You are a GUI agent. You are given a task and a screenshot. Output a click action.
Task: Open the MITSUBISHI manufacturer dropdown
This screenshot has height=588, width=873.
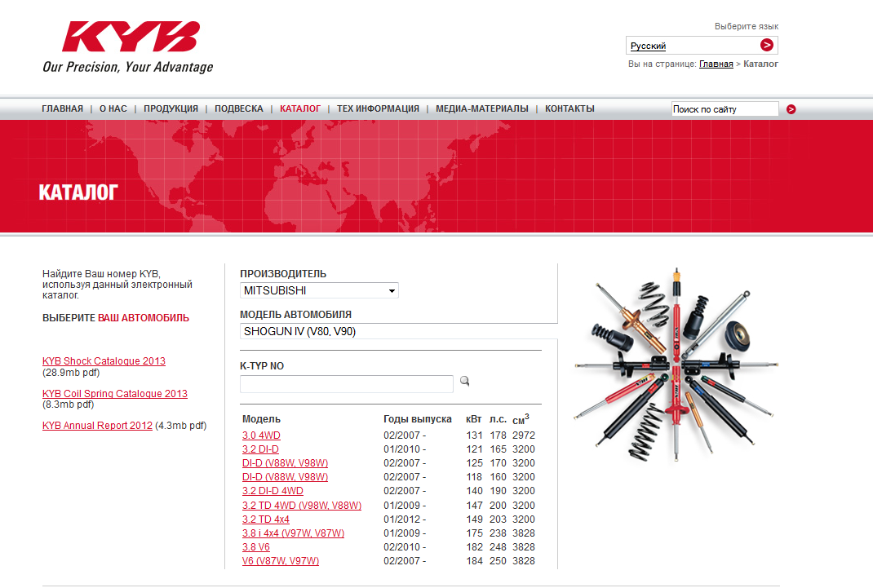click(319, 290)
